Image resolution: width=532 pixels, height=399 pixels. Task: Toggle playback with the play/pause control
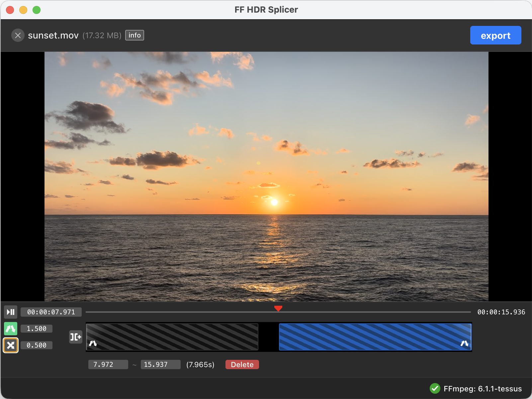pos(10,312)
